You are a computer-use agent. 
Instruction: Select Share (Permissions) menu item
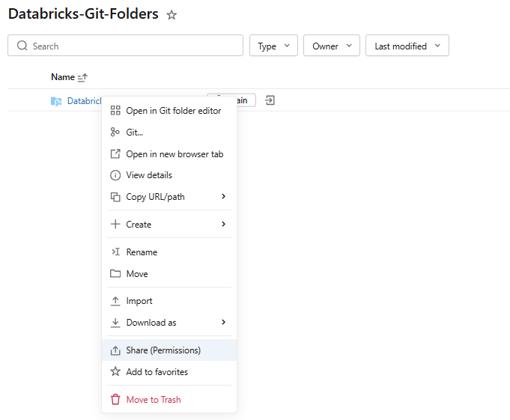click(169, 350)
